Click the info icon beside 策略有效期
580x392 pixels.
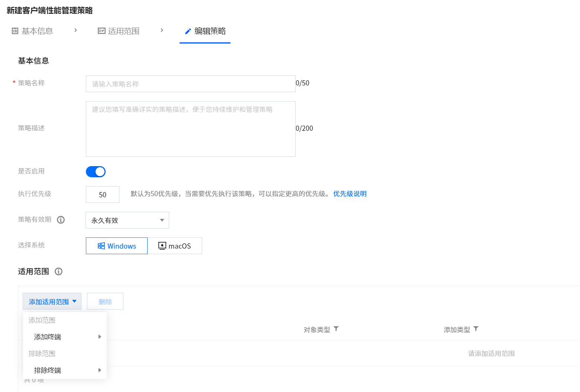(x=61, y=220)
